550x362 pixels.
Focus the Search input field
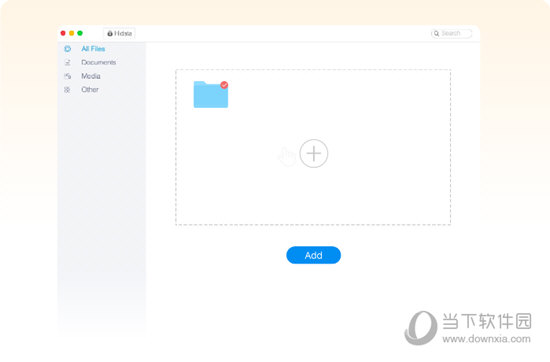coord(451,33)
